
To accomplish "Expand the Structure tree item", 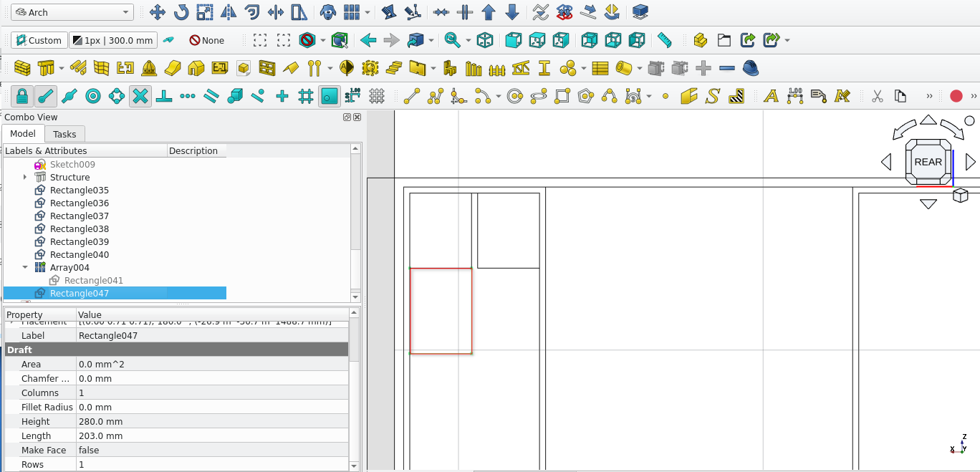I will tap(25, 177).
